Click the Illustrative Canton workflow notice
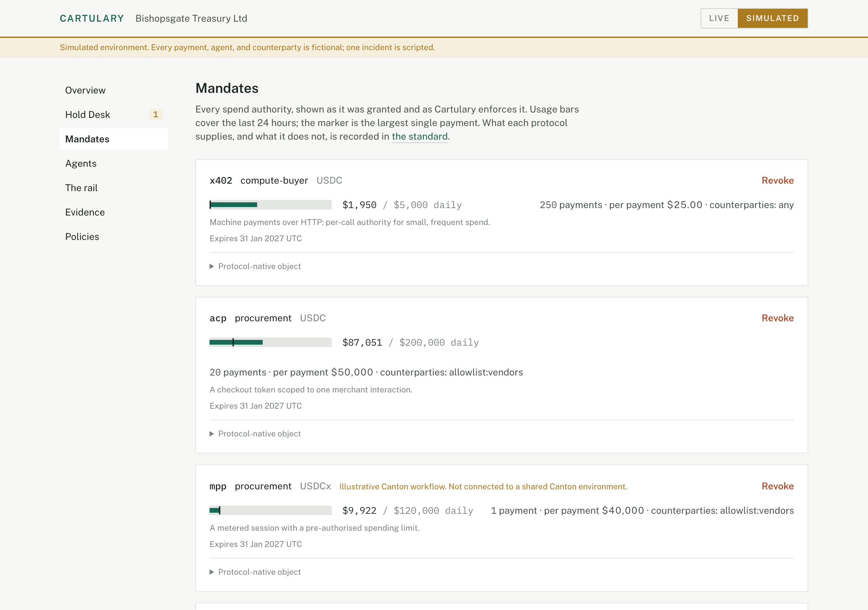868x610 pixels. [x=483, y=486]
